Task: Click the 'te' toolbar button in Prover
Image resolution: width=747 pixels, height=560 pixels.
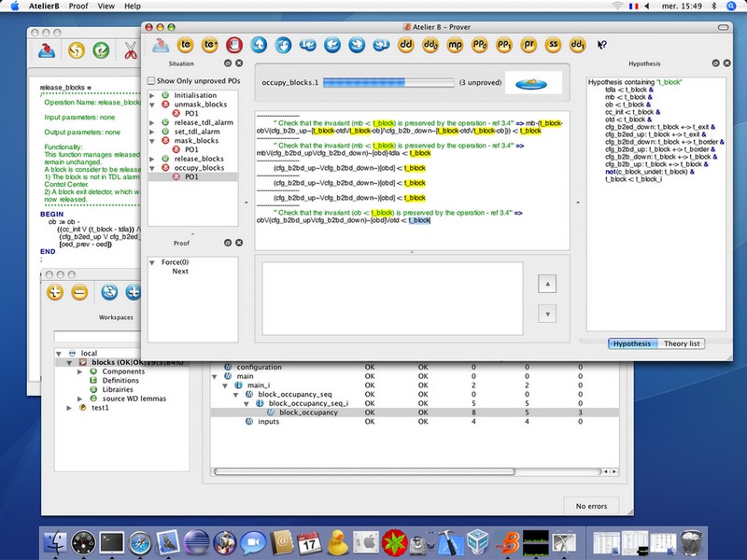Action: [x=185, y=45]
